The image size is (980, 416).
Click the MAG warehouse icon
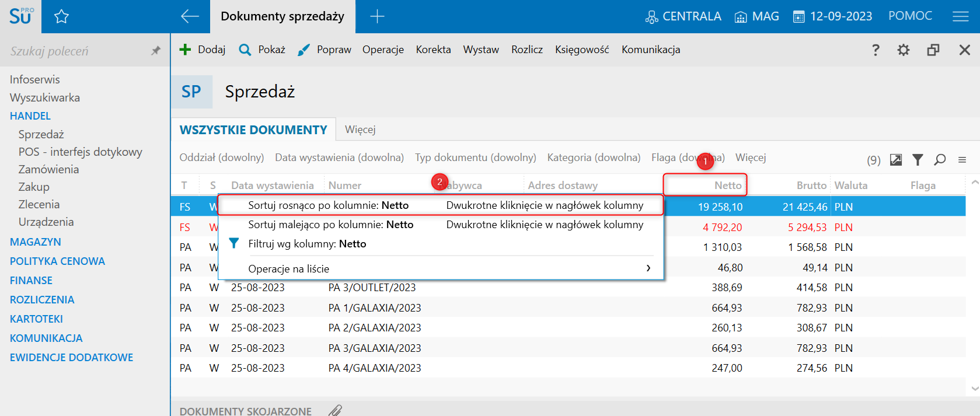741,17
